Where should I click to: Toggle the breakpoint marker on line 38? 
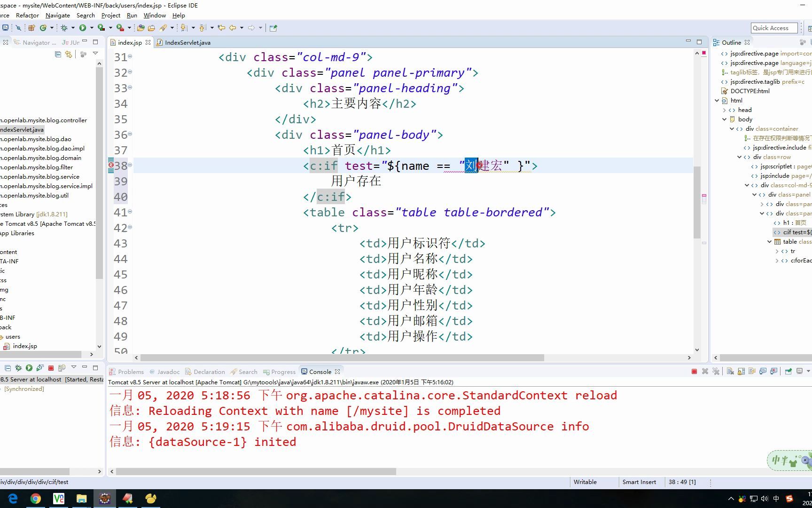(x=111, y=166)
